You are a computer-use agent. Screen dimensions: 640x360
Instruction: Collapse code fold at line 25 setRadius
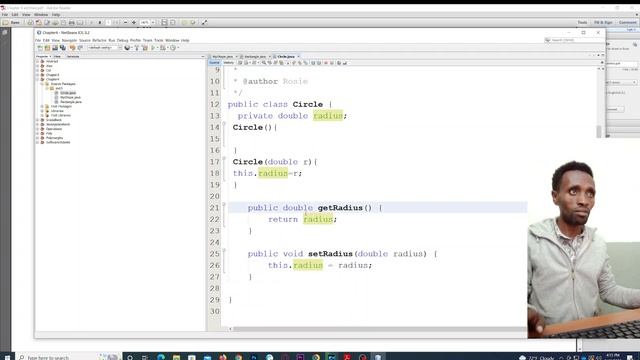pos(224,250)
